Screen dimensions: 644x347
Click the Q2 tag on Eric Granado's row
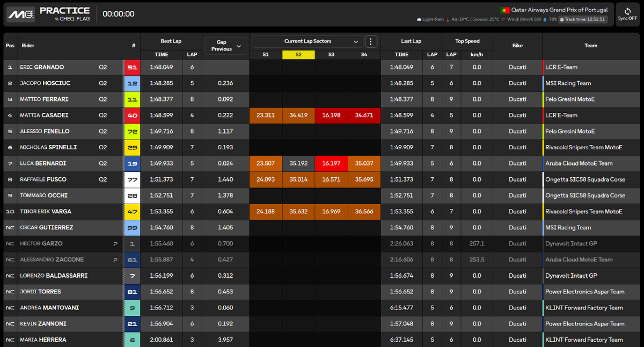point(103,67)
